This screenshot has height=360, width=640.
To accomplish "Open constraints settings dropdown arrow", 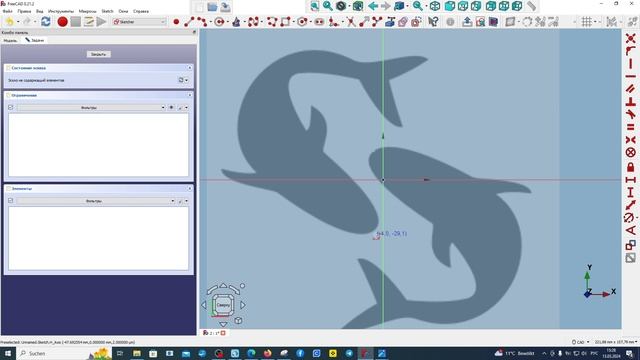I will pyautogui.click(x=187, y=107).
